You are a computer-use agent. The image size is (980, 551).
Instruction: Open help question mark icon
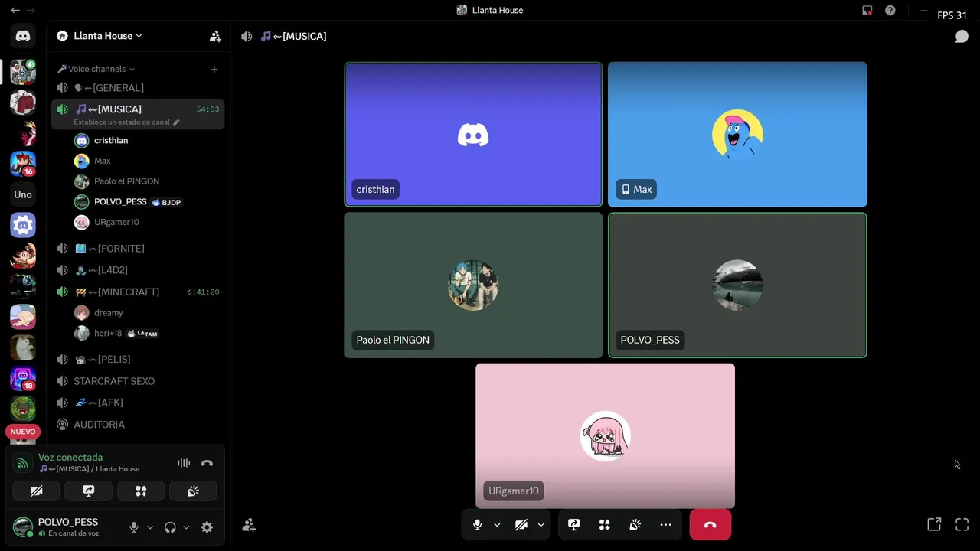[890, 11]
